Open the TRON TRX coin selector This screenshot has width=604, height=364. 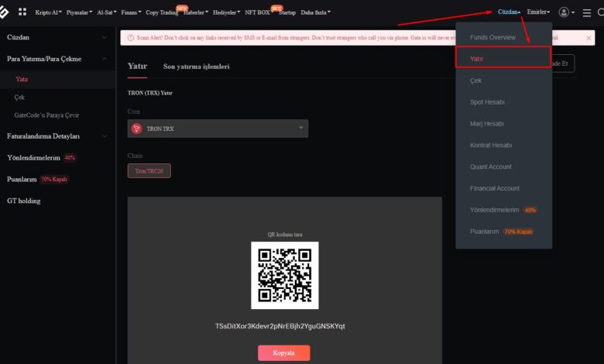coord(218,129)
